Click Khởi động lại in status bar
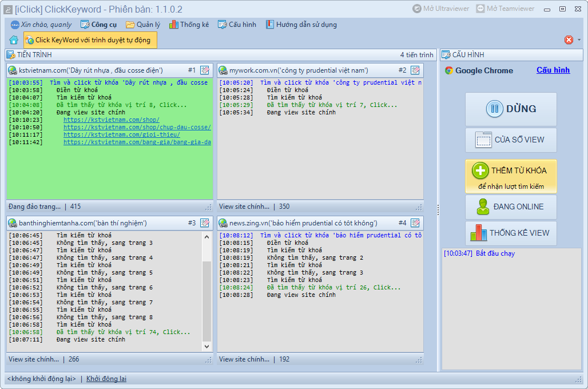This screenshot has width=588, height=389. point(106,379)
